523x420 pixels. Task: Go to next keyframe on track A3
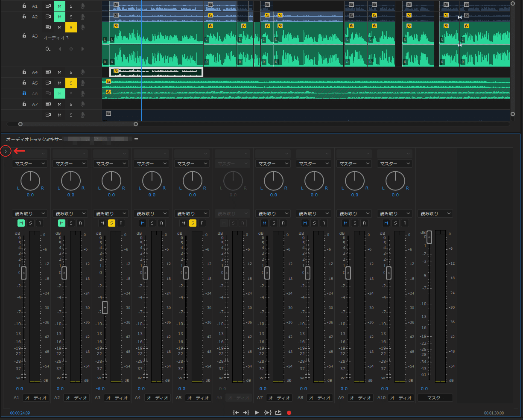click(82, 49)
